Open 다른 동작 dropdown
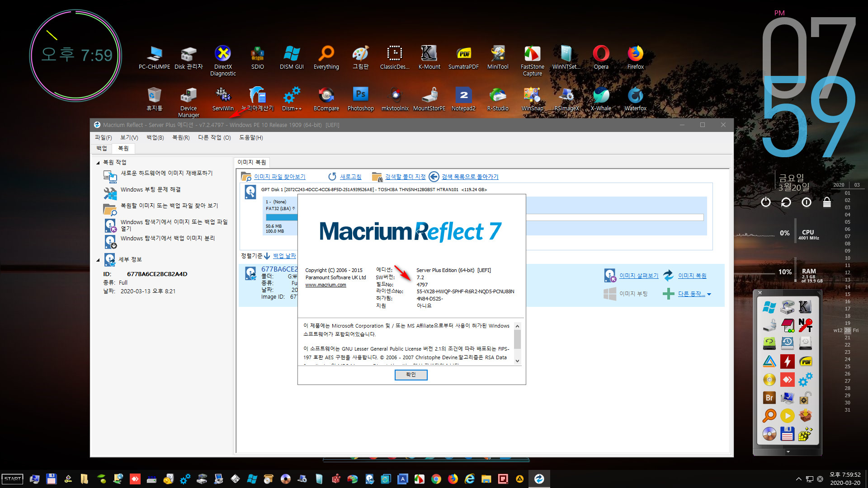This screenshot has height=488, width=868. [694, 294]
